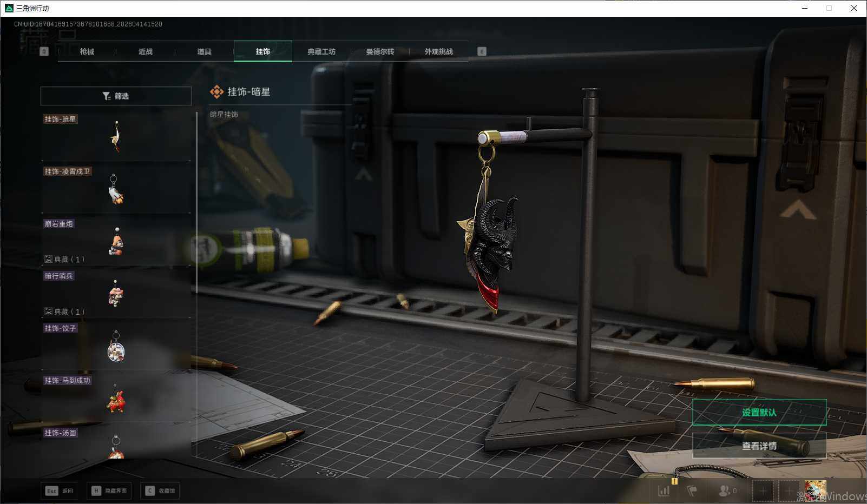
Task: Open the 枪械 tab
Action: pyautogui.click(x=87, y=51)
